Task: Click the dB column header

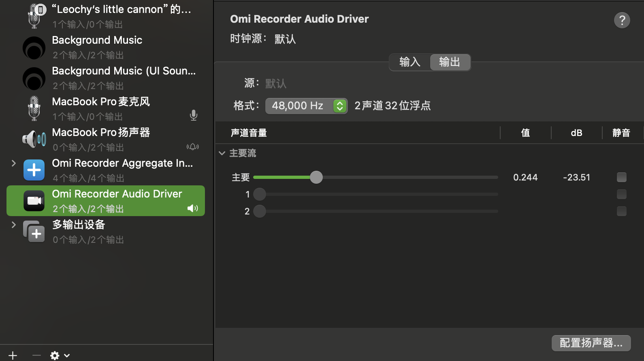Action: pyautogui.click(x=576, y=133)
